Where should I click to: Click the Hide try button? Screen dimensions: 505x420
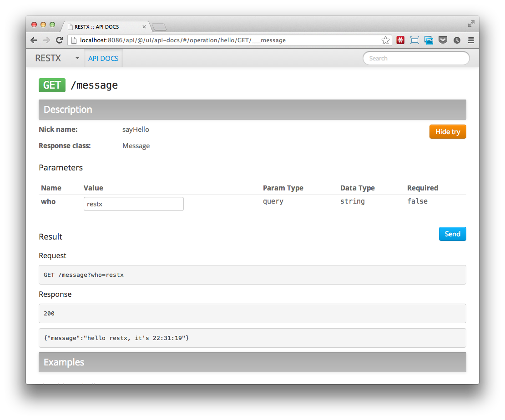tap(448, 132)
